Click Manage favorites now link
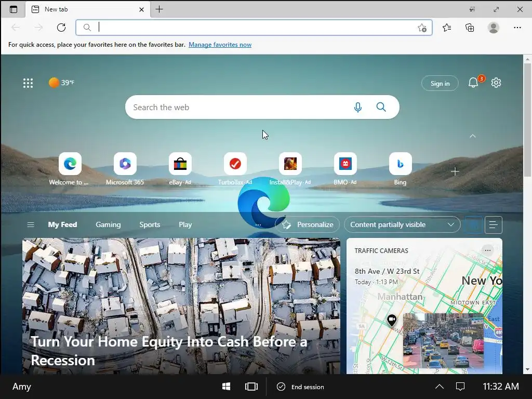The width and height of the screenshot is (532, 399). point(220,45)
